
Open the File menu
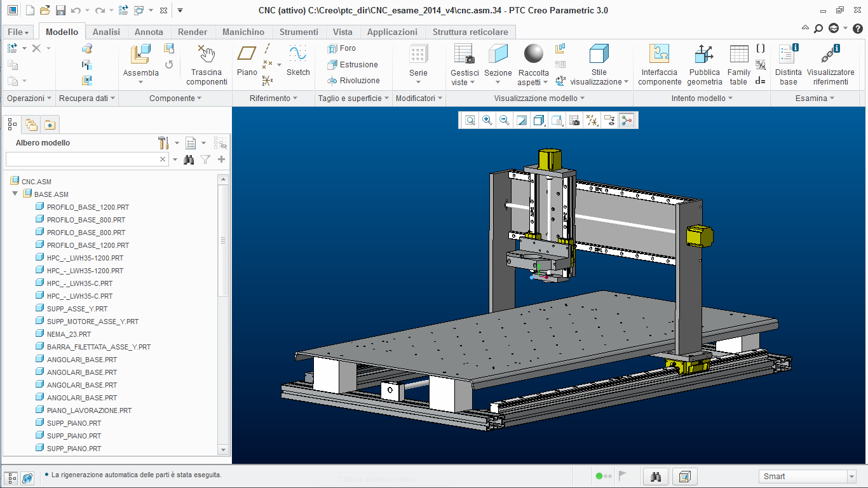click(x=18, y=32)
